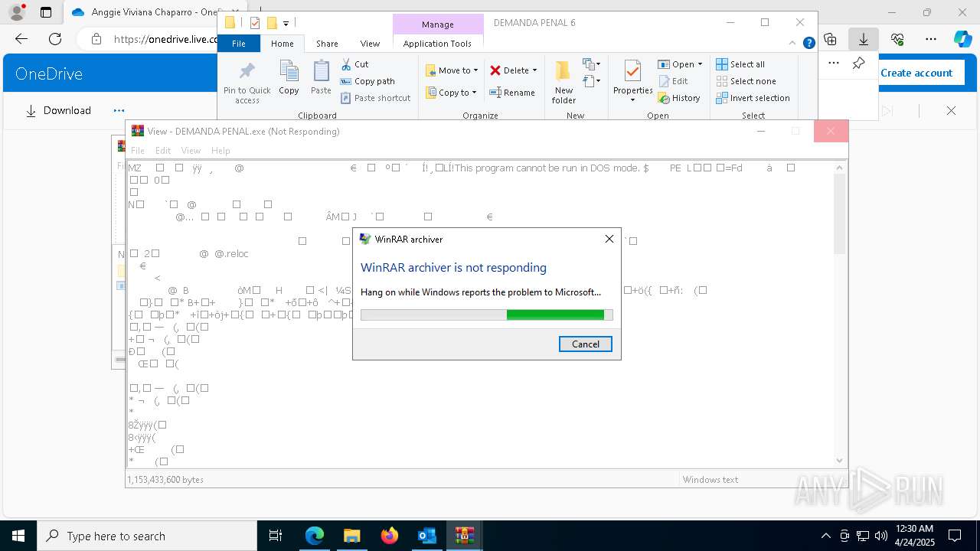Open Edge tab actions menu icon
Screen dimensions: 980x551
tap(46, 12)
